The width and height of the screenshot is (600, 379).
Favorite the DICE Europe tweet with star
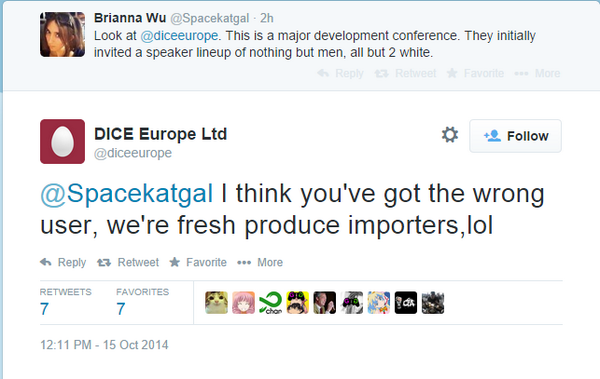tap(198, 262)
